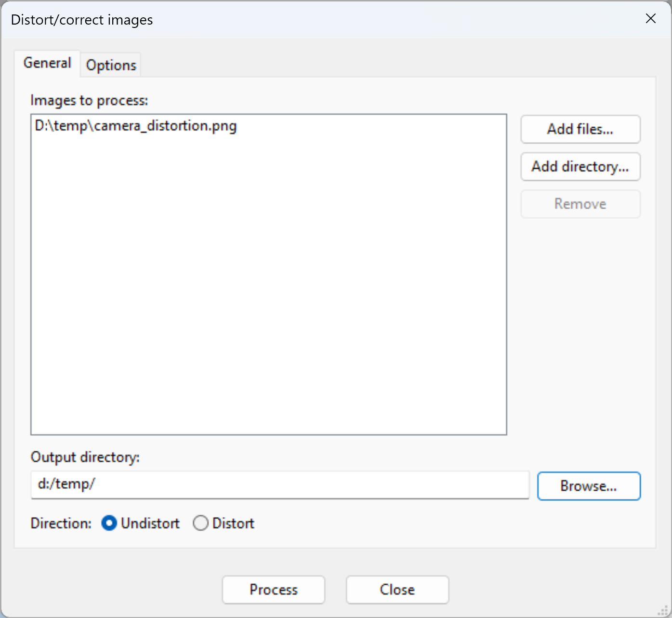The width and height of the screenshot is (672, 618).
Task: Close the dialog using the X icon
Action: point(650,18)
